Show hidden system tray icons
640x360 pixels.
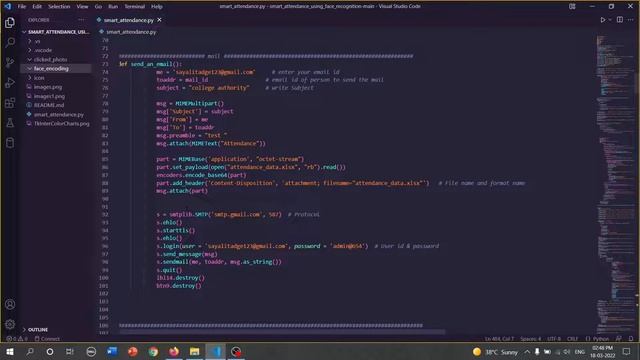[527, 351]
